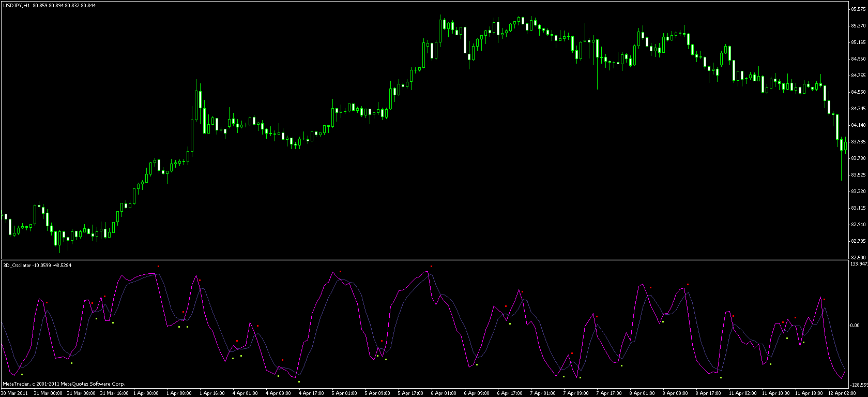The width and height of the screenshot is (868, 397).
Task: Click the 82.705 price scale value
Action: (858, 241)
